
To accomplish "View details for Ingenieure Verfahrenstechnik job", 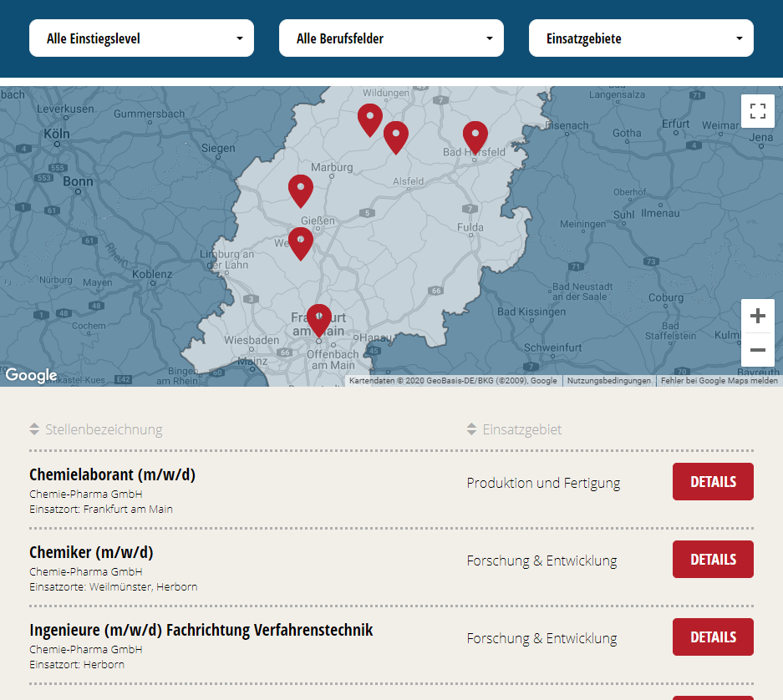I will pyautogui.click(x=713, y=637).
